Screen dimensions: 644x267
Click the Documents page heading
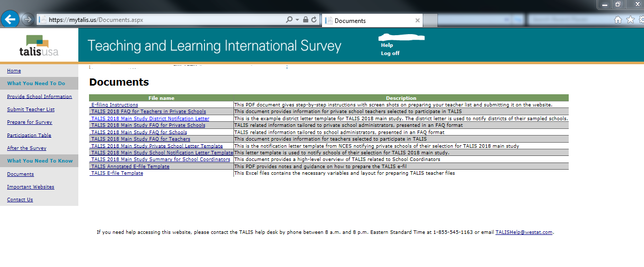(x=119, y=82)
